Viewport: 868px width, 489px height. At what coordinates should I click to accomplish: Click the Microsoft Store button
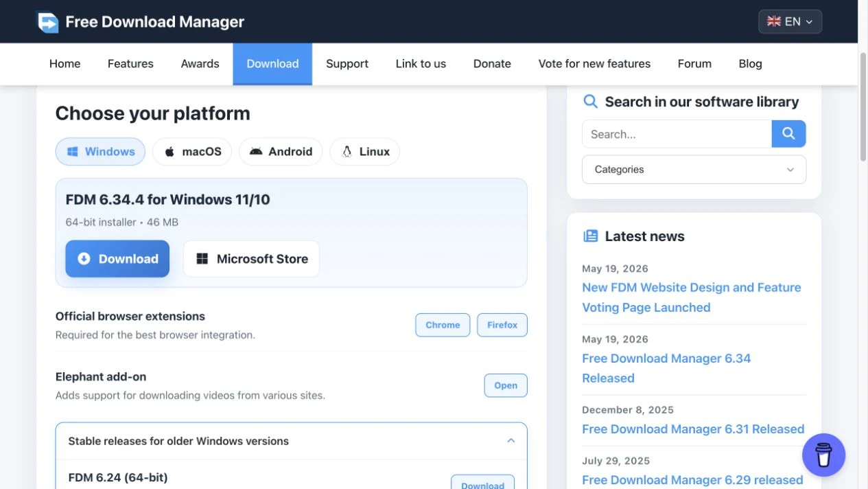251,259
